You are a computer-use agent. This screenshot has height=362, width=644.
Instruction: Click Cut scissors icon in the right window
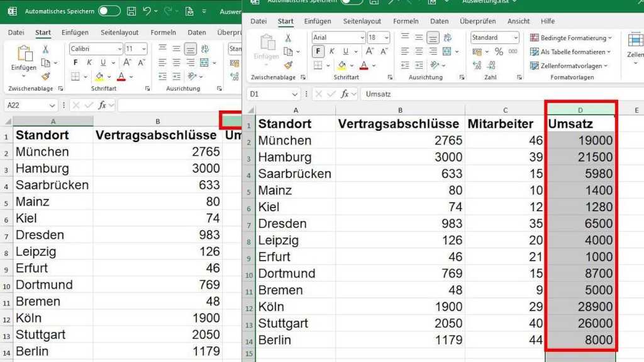pyautogui.click(x=287, y=38)
